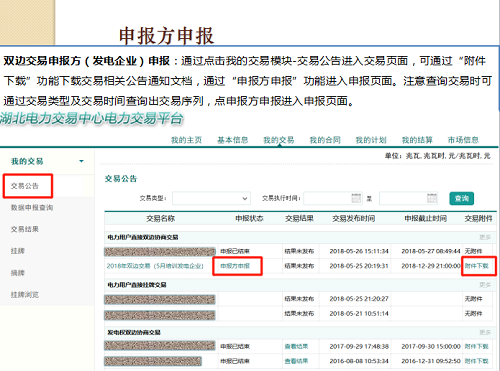Open 数据申报查询 in the sidebar
The image size is (500, 371).
32,208
